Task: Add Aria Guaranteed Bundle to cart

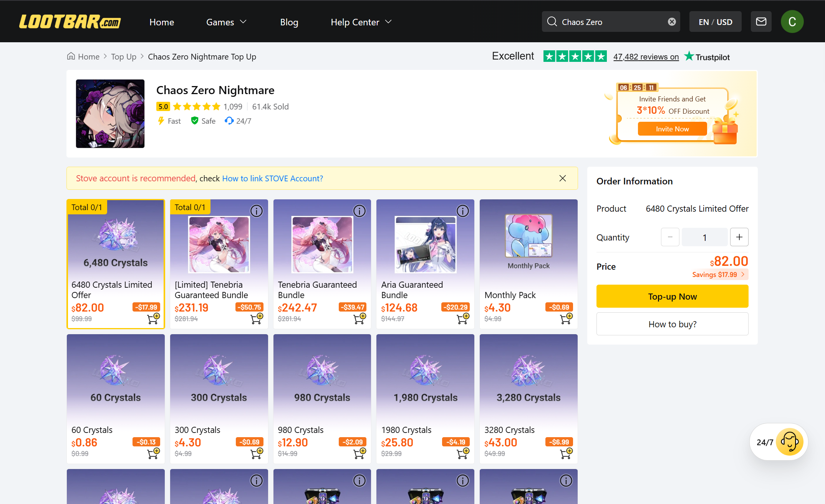Action: coord(463,318)
